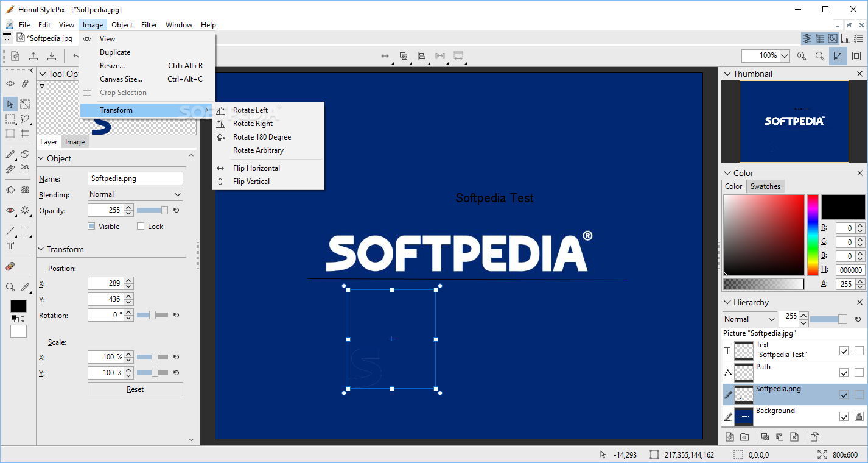Swap foreground and background colors

pos(23,318)
